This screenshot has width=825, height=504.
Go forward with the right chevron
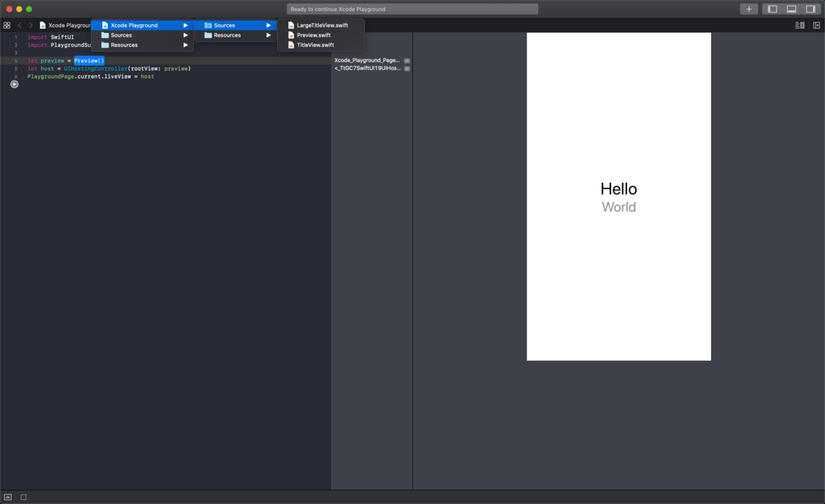point(30,25)
